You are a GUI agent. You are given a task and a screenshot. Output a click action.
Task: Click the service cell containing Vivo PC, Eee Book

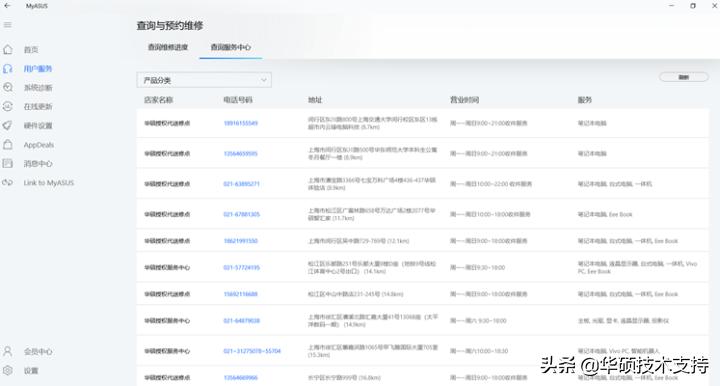click(638, 268)
